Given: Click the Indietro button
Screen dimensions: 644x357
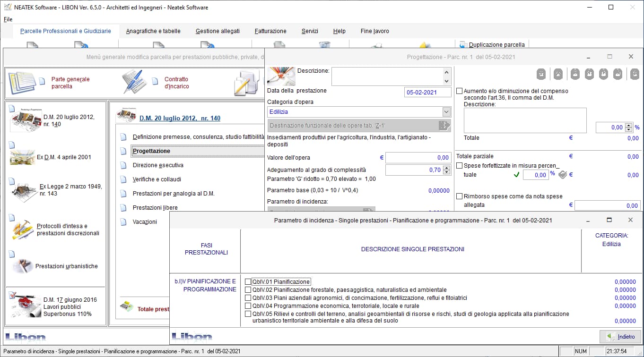Looking at the screenshot, I should tap(620, 337).
